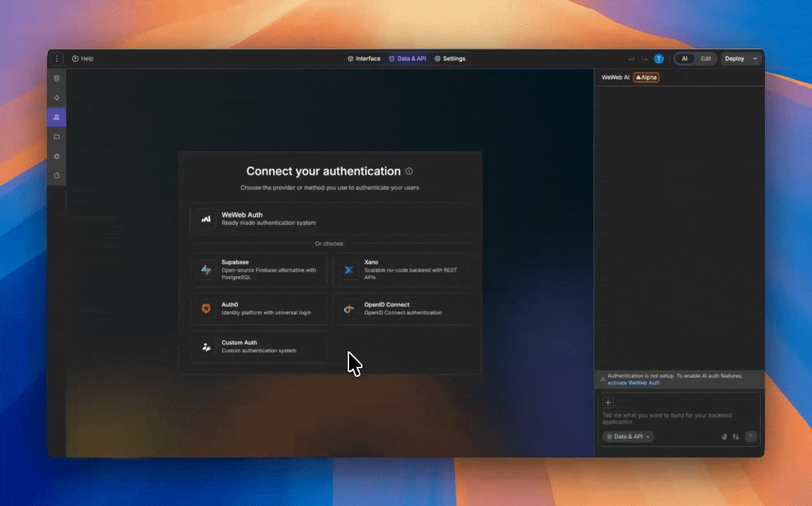The image size is (812, 506).
Task: Switch to the Data & API tab
Action: pos(407,58)
